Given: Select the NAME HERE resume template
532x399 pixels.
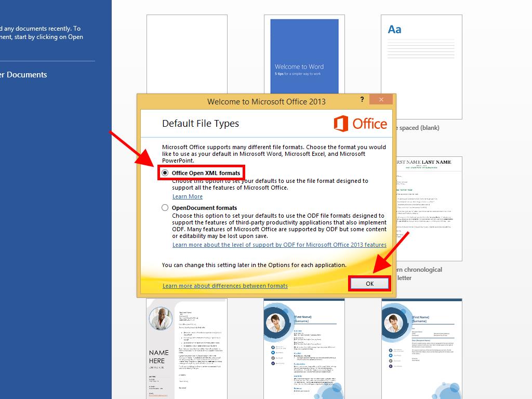Looking at the screenshot, I should [187, 348].
